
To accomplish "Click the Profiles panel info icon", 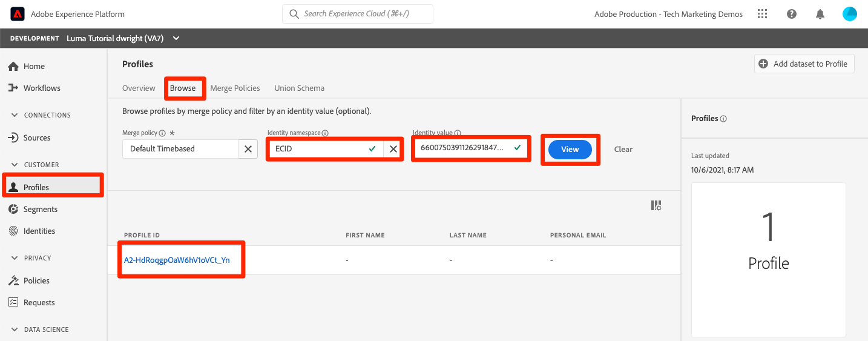I will point(724,119).
